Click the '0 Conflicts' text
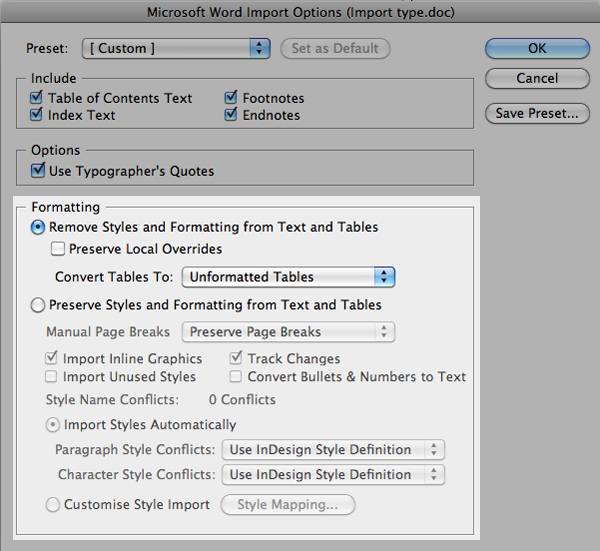This screenshot has width=600, height=551. tap(242, 400)
